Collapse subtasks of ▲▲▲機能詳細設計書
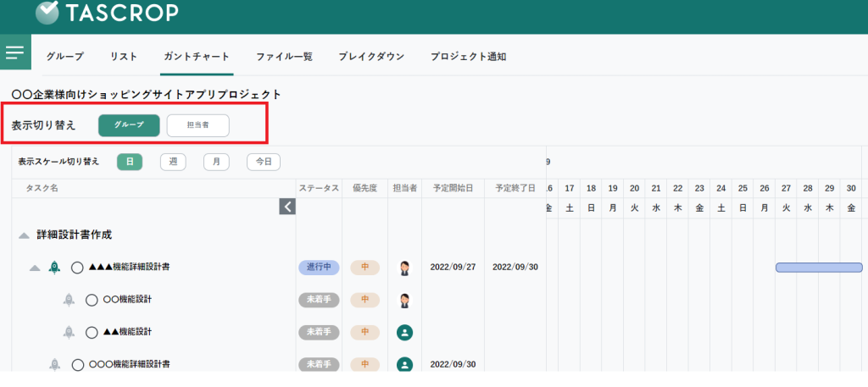The height and width of the screenshot is (387, 868). tap(35, 268)
